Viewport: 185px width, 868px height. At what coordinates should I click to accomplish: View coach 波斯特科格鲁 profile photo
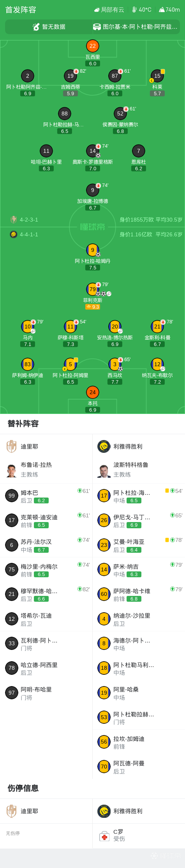click(104, 470)
